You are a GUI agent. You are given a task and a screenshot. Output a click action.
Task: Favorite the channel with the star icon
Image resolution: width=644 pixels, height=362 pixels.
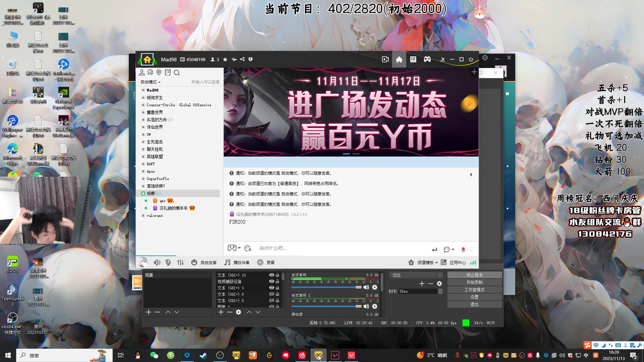[x=225, y=59]
